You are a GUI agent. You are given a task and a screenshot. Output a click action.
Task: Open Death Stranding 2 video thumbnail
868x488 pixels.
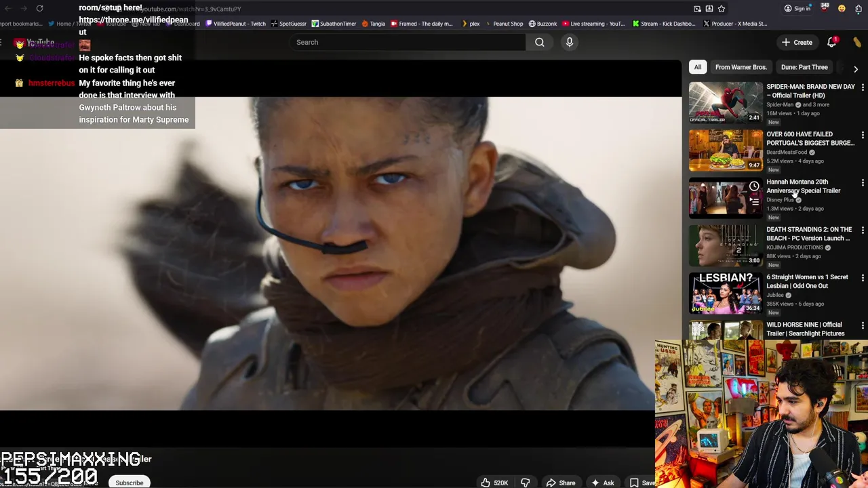click(x=726, y=245)
